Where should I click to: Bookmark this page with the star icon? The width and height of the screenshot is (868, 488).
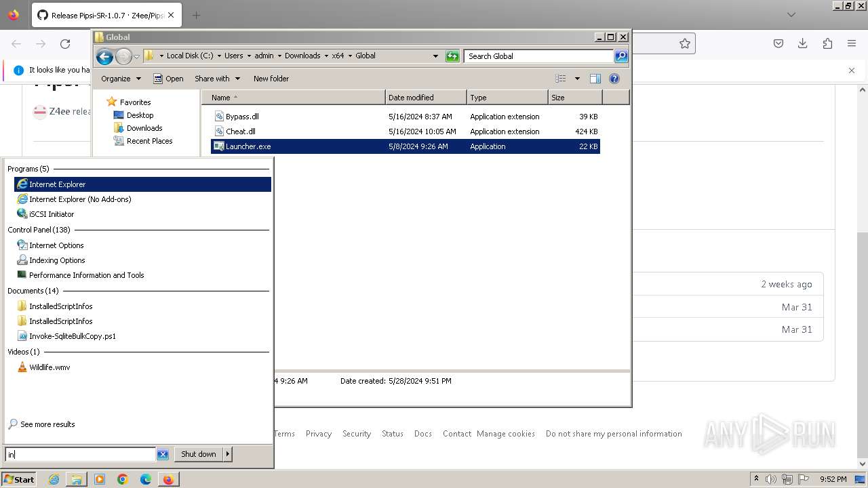[x=685, y=43]
